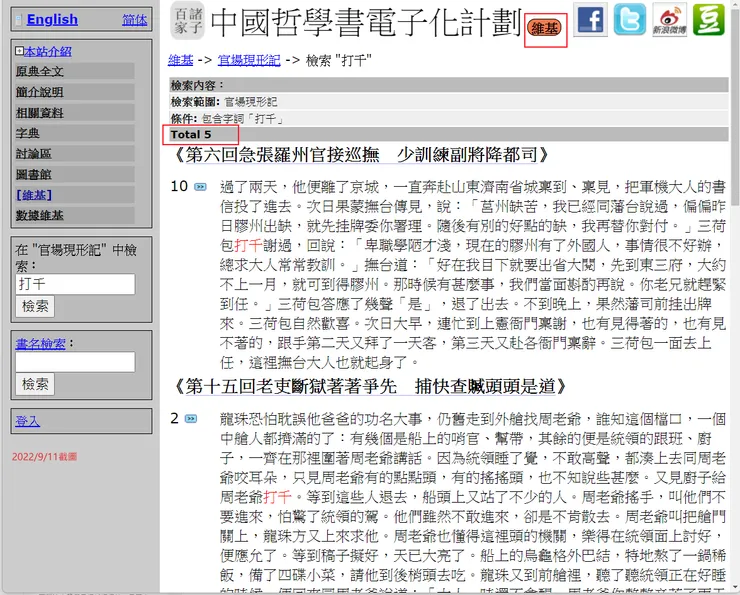
Task: Open the 簡介說明 menu item
Action: pyautogui.click(x=75, y=92)
